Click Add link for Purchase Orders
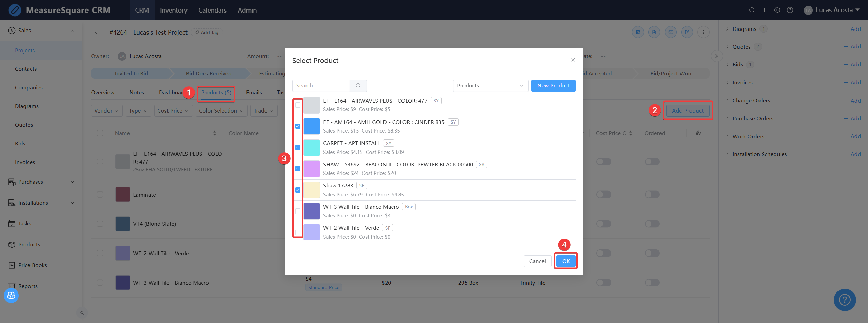 pos(852,119)
